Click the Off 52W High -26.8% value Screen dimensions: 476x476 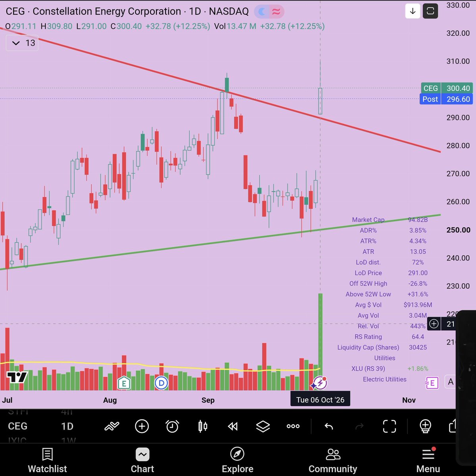418,284
